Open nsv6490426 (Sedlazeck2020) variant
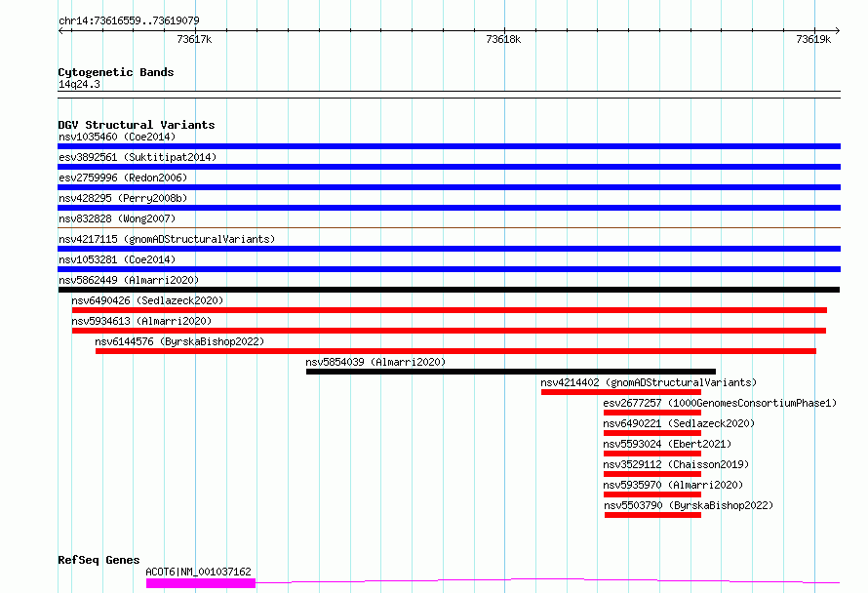Image resolution: width=868 pixels, height=593 pixels. (147, 300)
